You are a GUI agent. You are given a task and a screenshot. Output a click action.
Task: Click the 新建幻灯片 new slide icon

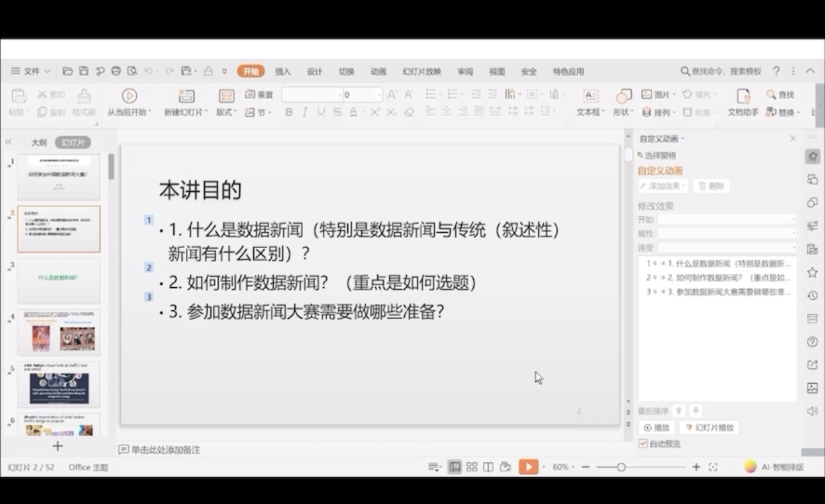(x=186, y=97)
